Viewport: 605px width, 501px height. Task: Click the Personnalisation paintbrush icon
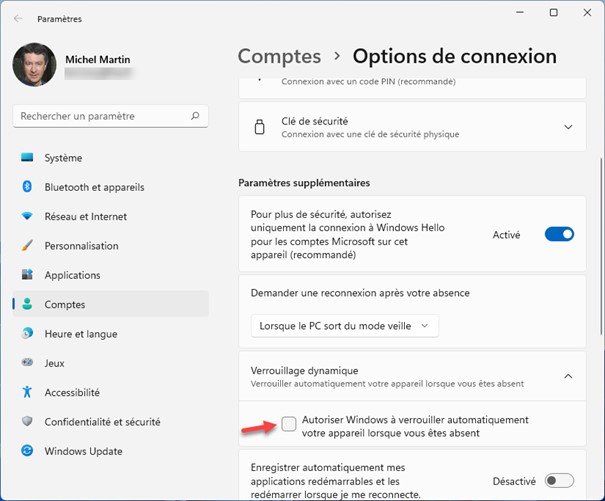27,246
